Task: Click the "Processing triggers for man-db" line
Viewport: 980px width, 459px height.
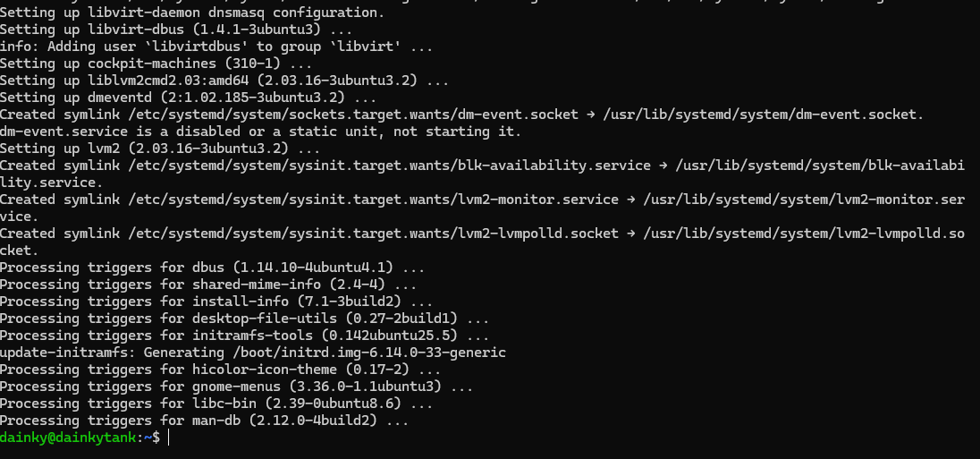Action: (204, 421)
